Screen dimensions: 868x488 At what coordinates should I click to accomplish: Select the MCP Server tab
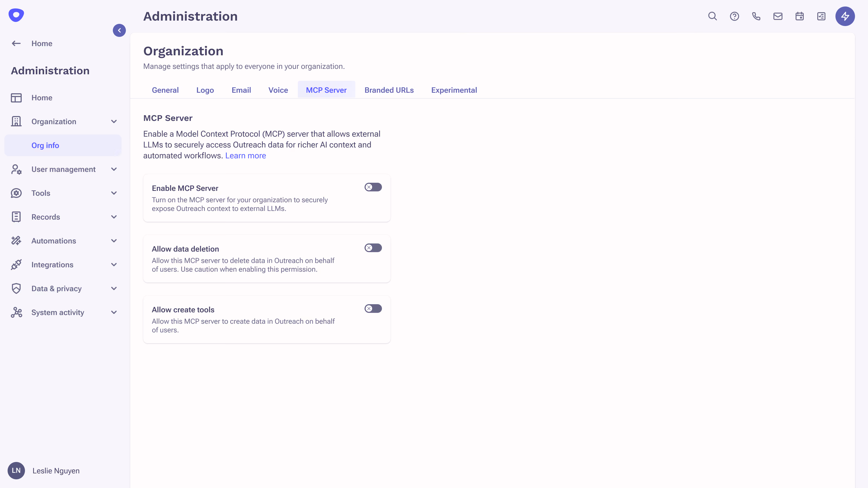[x=326, y=90]
